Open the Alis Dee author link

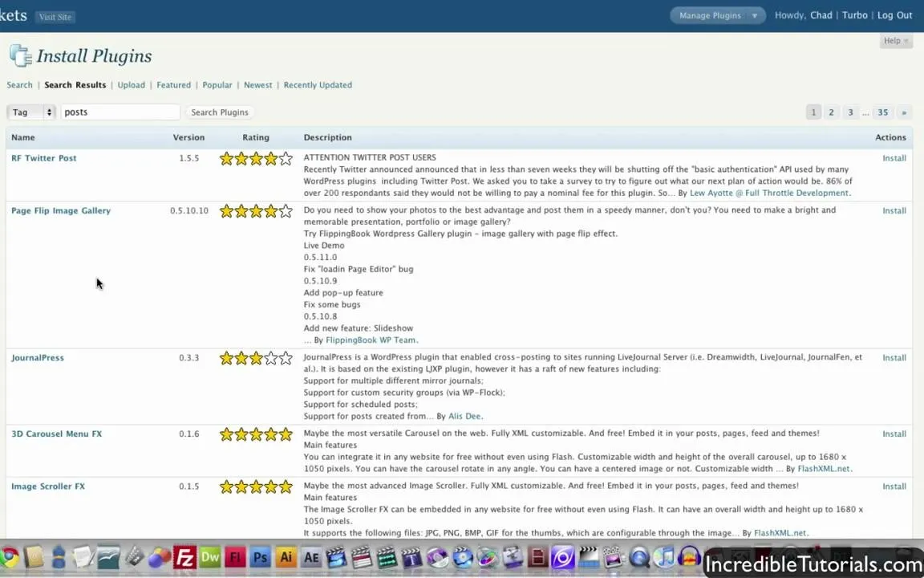(464, 417)
